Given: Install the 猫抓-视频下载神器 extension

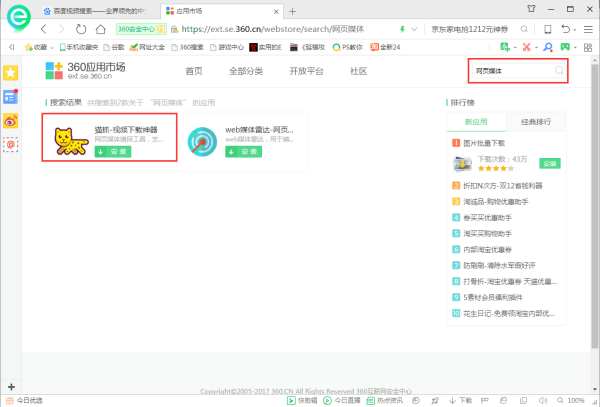Looking at the screenshot, I should pos(113,151).
